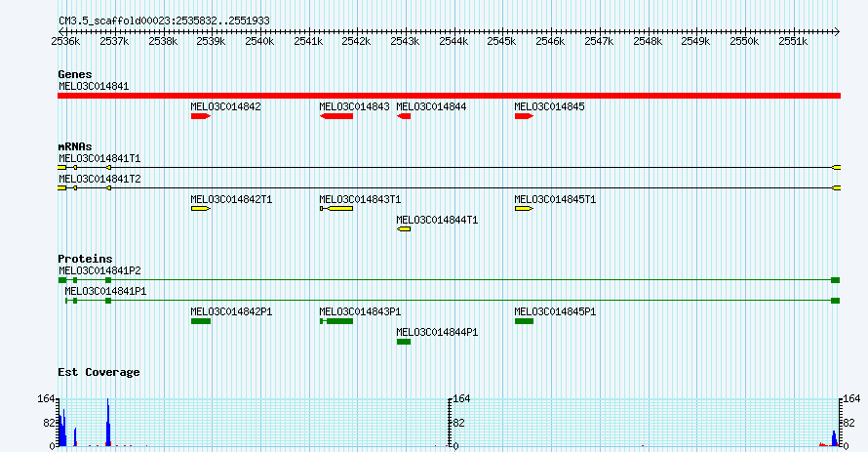Click the Est Coverage track heading

pyautogui.click(x=99, y=372)
